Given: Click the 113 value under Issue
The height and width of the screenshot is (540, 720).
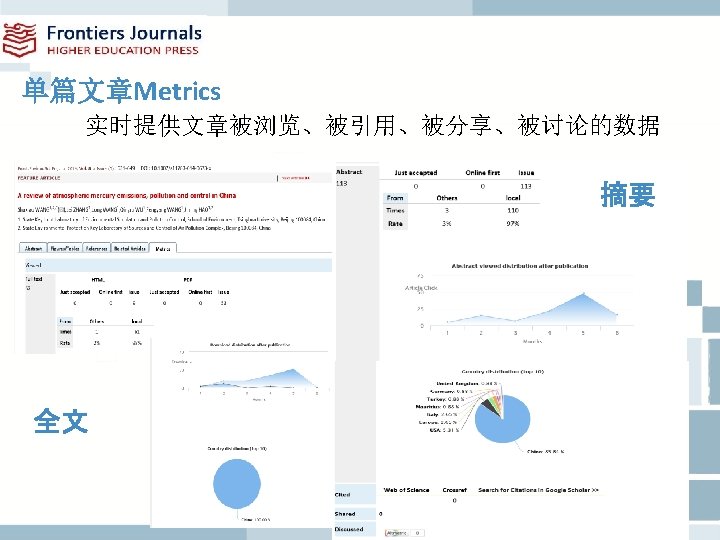Looking at the screenshot, I should tap(526, 186).
